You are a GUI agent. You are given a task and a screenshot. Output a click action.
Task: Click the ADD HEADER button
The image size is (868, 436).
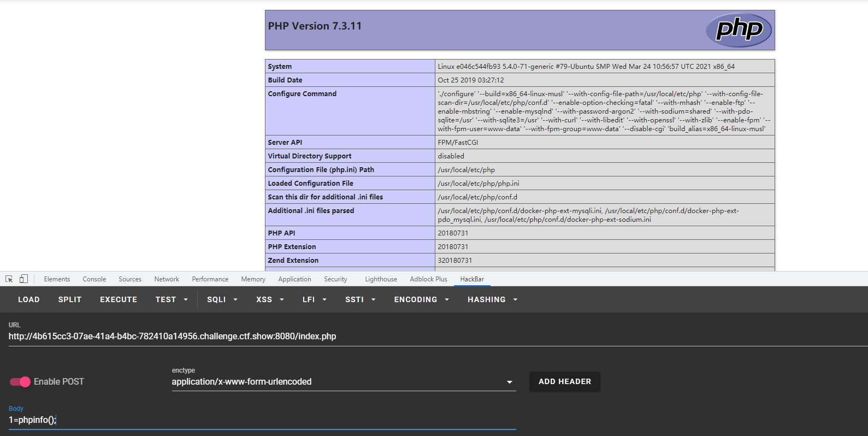point(565,381)
